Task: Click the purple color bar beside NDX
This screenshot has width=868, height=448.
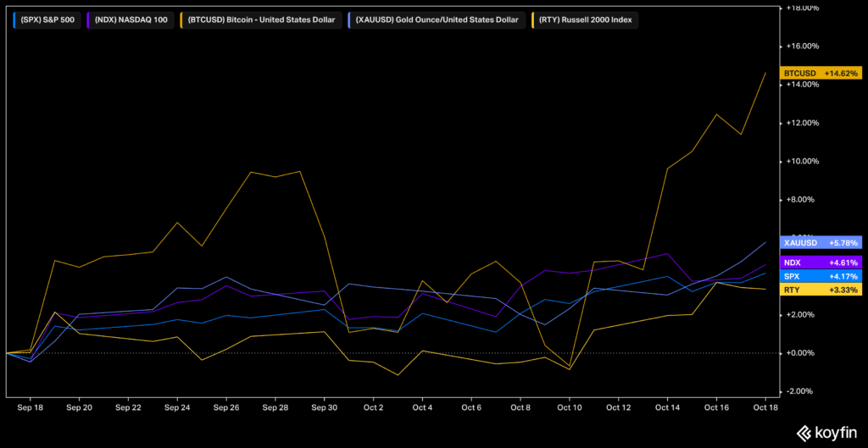Action: click(x=89, y=20)
